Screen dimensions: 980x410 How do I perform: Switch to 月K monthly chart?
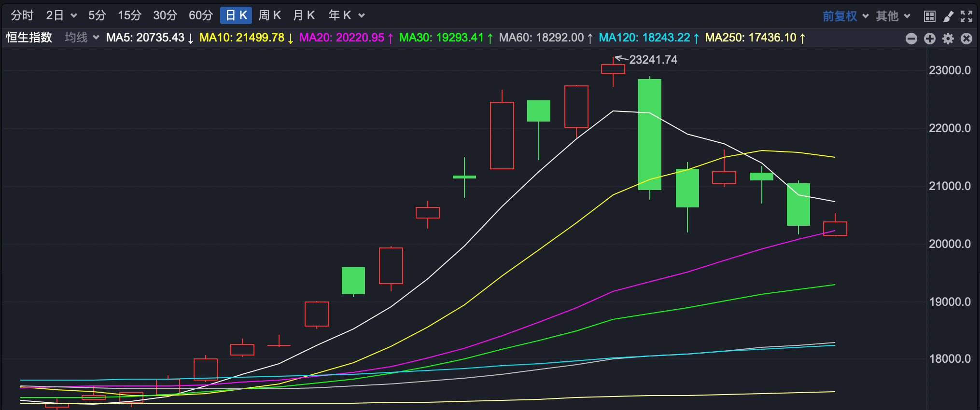click(x=304, y=15)
